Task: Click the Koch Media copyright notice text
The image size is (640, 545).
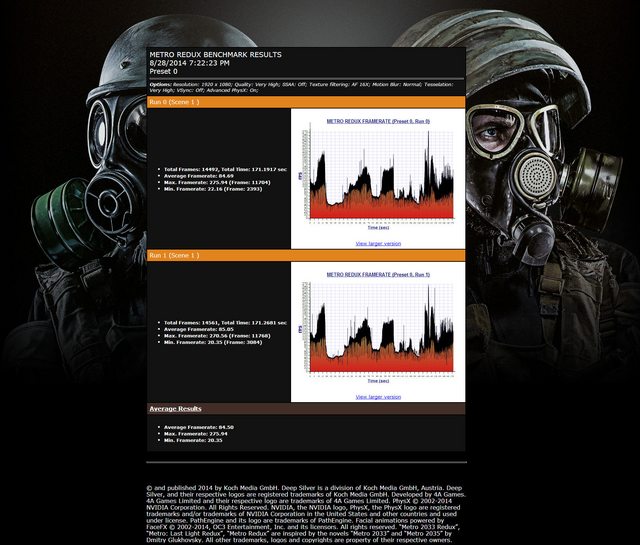Action: coord(306,514)
